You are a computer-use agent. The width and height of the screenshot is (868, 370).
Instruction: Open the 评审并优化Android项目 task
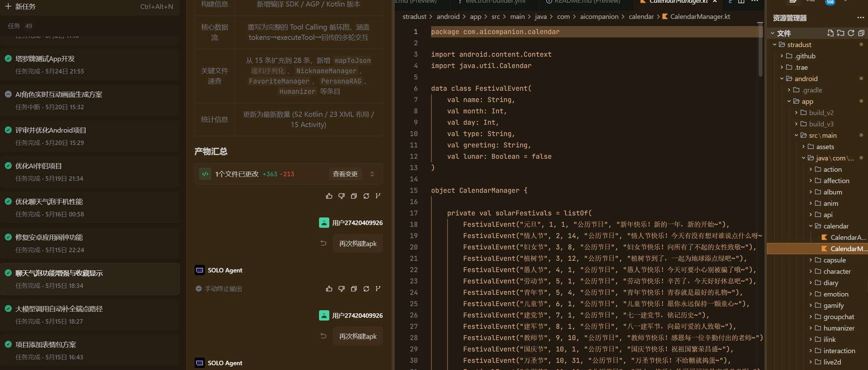[x=90, y=136]
